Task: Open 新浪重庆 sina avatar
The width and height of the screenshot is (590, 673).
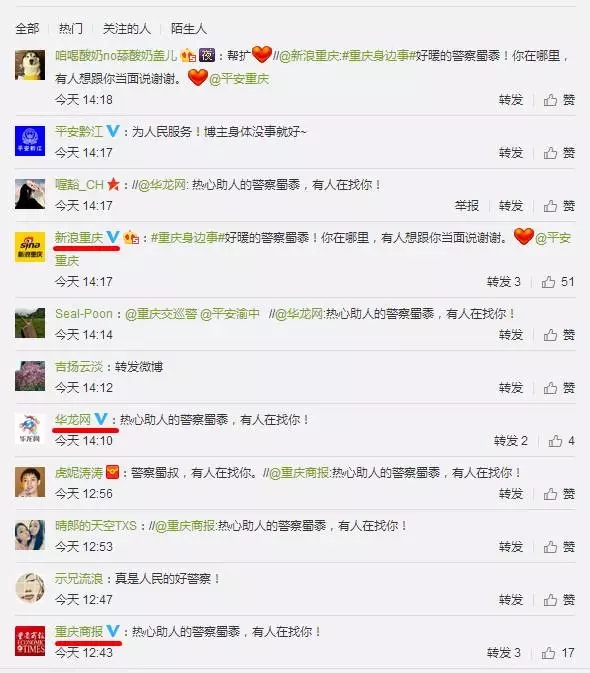Action: 30,247
